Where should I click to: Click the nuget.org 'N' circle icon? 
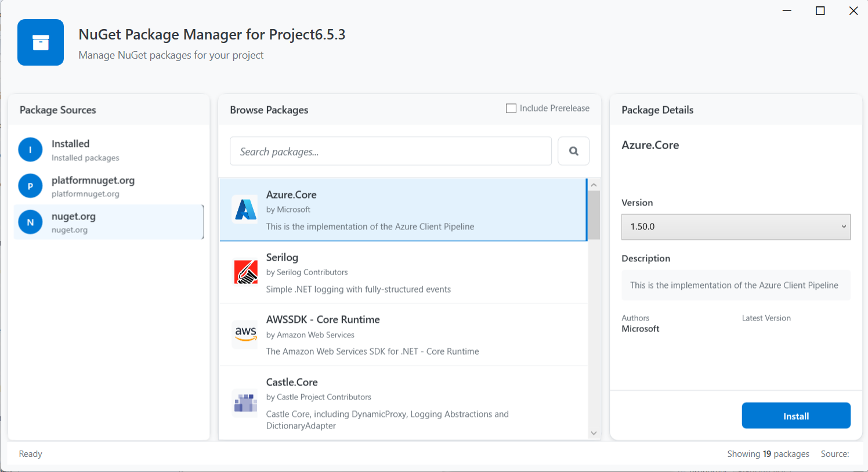click(30, 222)
